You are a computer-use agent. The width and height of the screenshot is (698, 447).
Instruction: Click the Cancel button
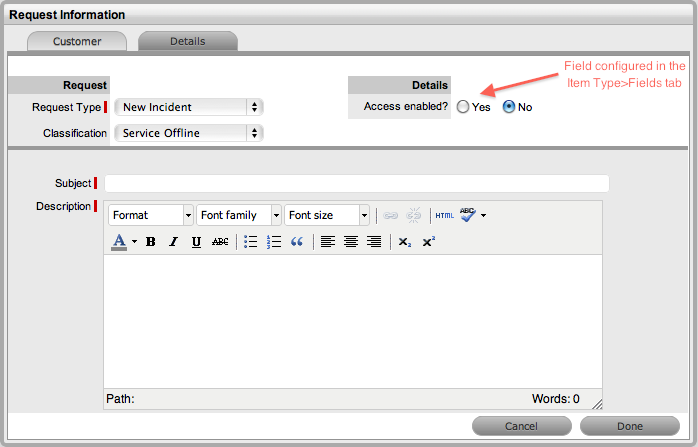[522, 426]
